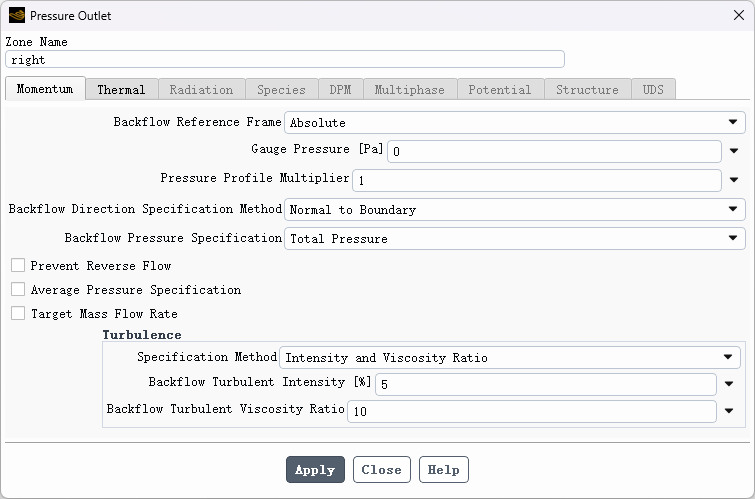Viewport: 755px width, 499px height.
Task: Open Backflow Pressure Specification combo box
Action: click(x=515, y=239)
